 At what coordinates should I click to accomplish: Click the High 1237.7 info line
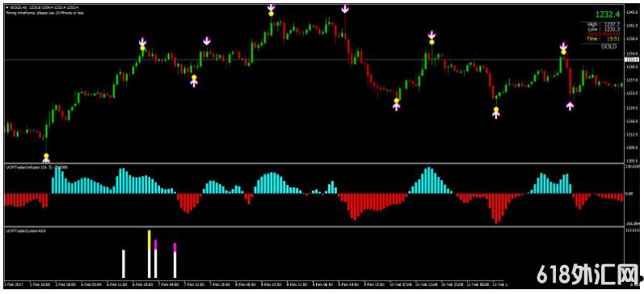click(604, 24)
